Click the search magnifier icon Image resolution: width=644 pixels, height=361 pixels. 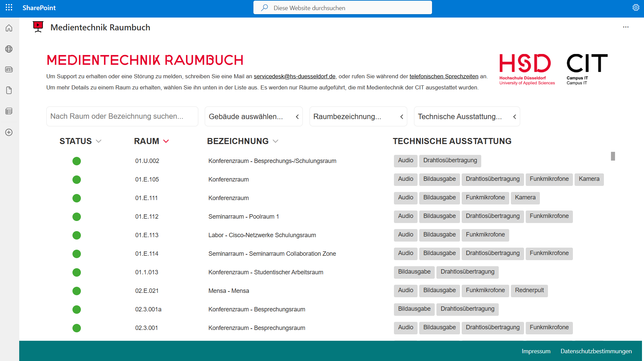[265, 7]
